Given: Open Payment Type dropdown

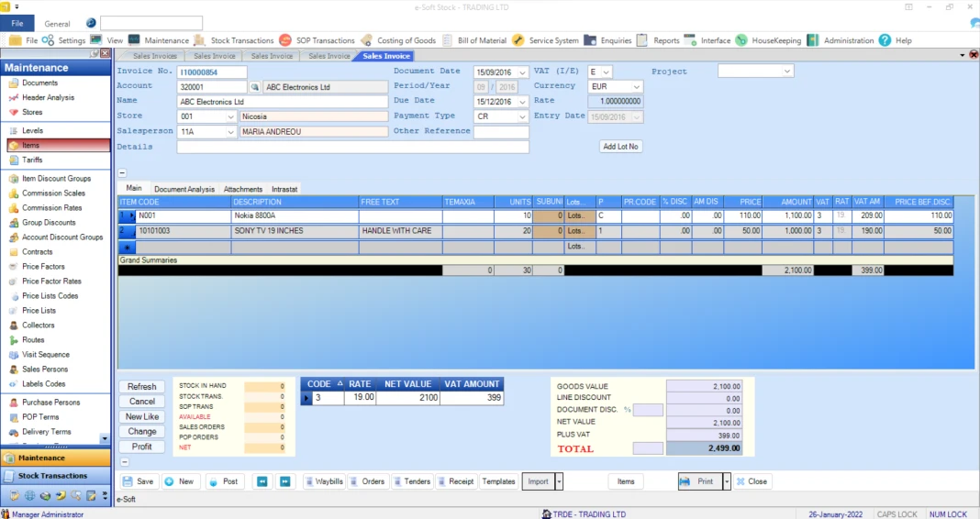Looking at the screenshot, I should click(x=522, y=116).
